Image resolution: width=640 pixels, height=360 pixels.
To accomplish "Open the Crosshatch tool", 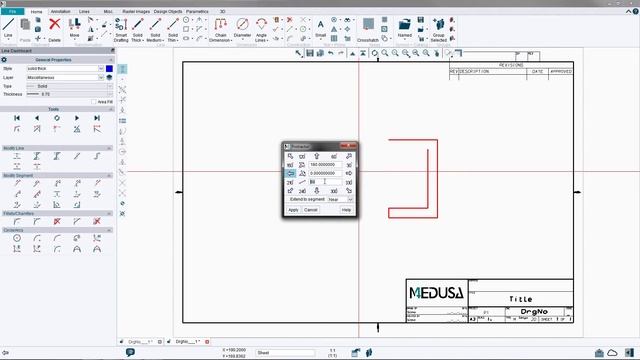I will pos(368,29).
